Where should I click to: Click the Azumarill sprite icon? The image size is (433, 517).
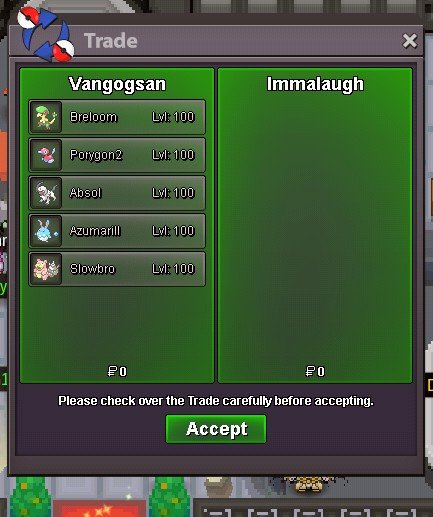pyautogui.click(x=46, y=231)
